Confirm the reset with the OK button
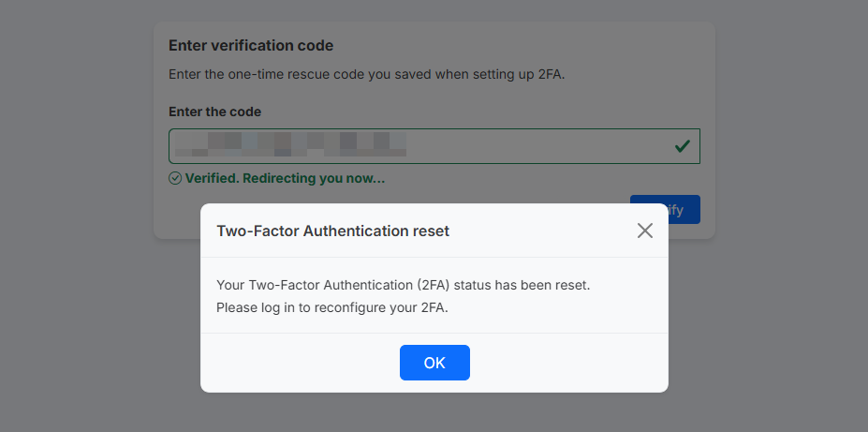 (x=434, y=363)
